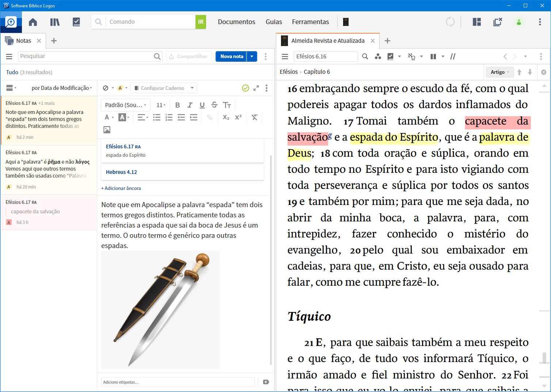The width and height of the screenshot is (551, 392).
Task: Toggle bold formatting
Action: (x=178, y=105)
